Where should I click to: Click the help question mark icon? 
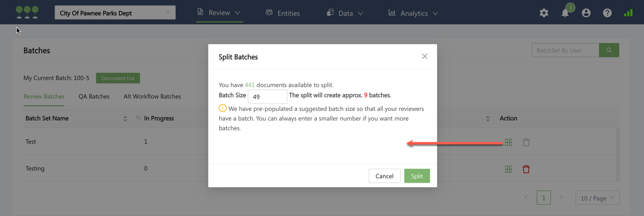(x=607, y=13)
